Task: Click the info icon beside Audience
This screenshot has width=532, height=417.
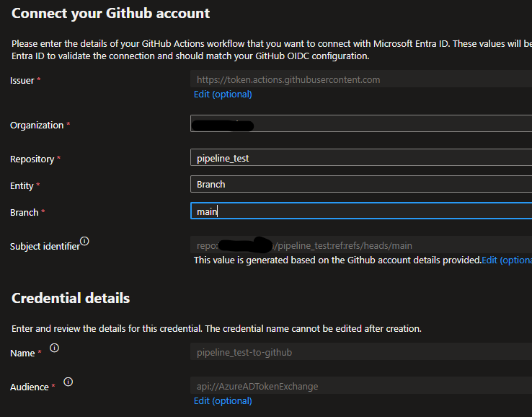Action: pos(68,382)
